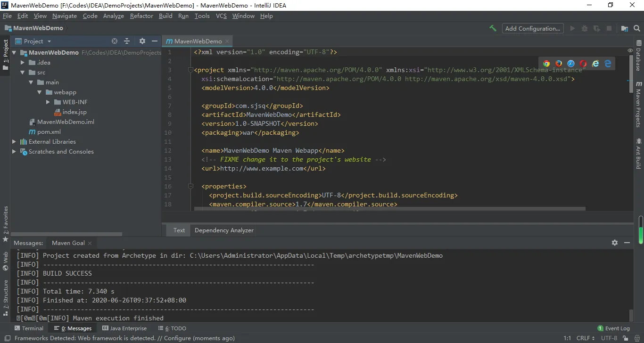644x343 pixels.
Task: Collapse the webapp folder
Action: [x=40, y=92]
